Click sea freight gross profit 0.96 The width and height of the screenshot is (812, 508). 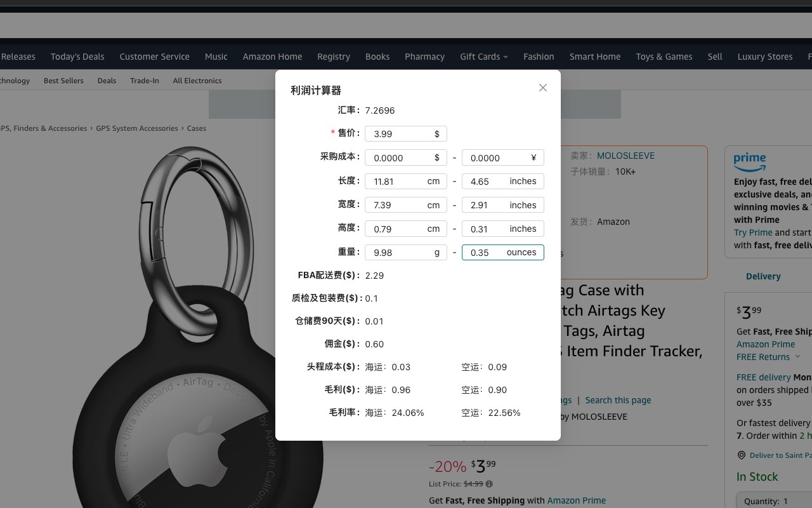(x=401, y=390)
